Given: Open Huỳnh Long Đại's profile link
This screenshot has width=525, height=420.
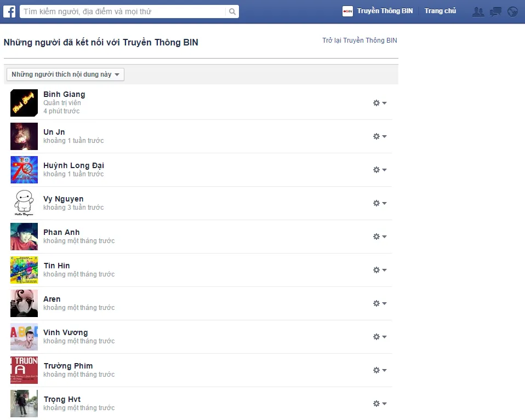Looking at the screenshot, I should (x=73, y=165).
